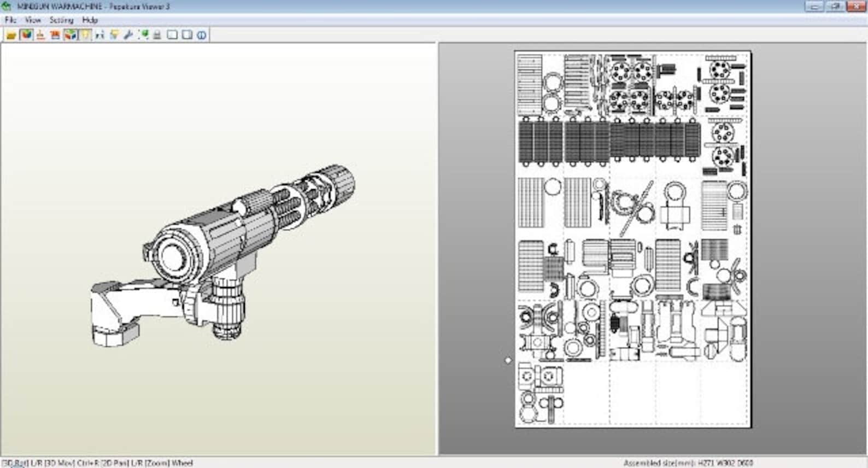868x468 pixels.
Task: Click the printer icon in the toolbar
Action: (x=157, y=35)
